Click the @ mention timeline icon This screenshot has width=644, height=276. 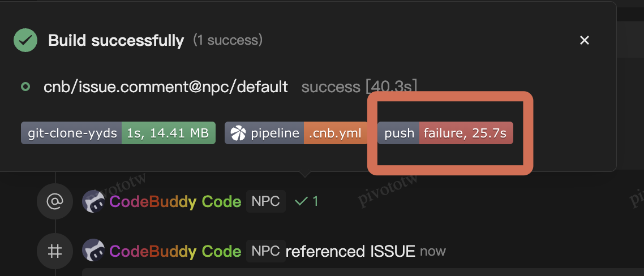[54, 201]
